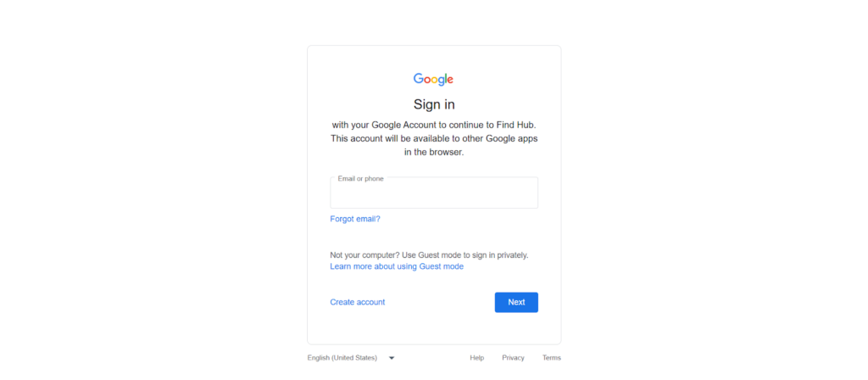Expand the English (United States) language dropdown
The image size is (868, 380).
click(351, 358)
